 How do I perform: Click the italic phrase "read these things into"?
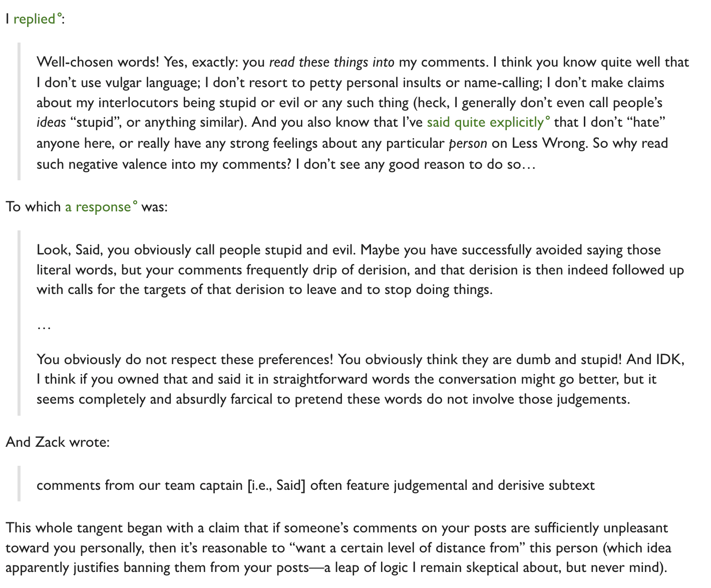click(x=331, y=63)
